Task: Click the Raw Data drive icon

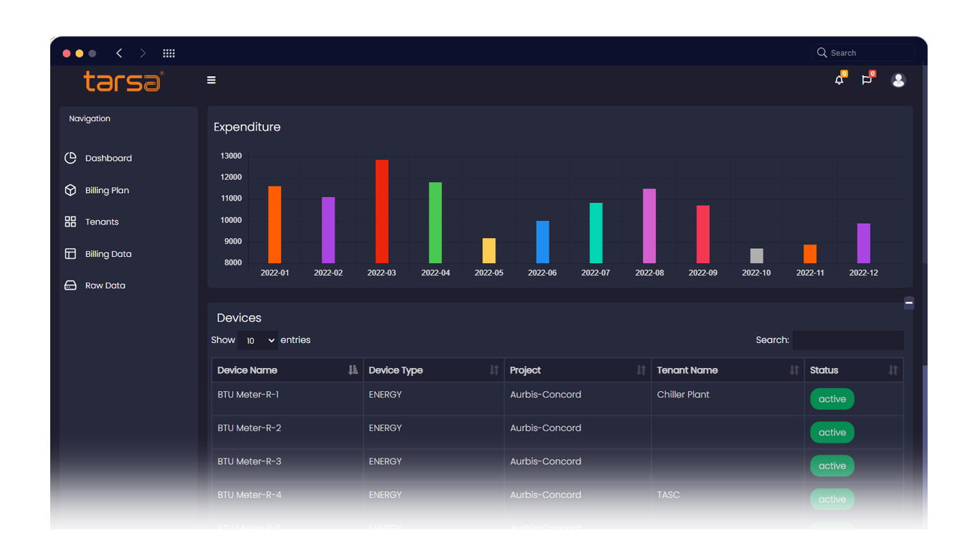Action: pyautogui.click(x=70, y=286)
